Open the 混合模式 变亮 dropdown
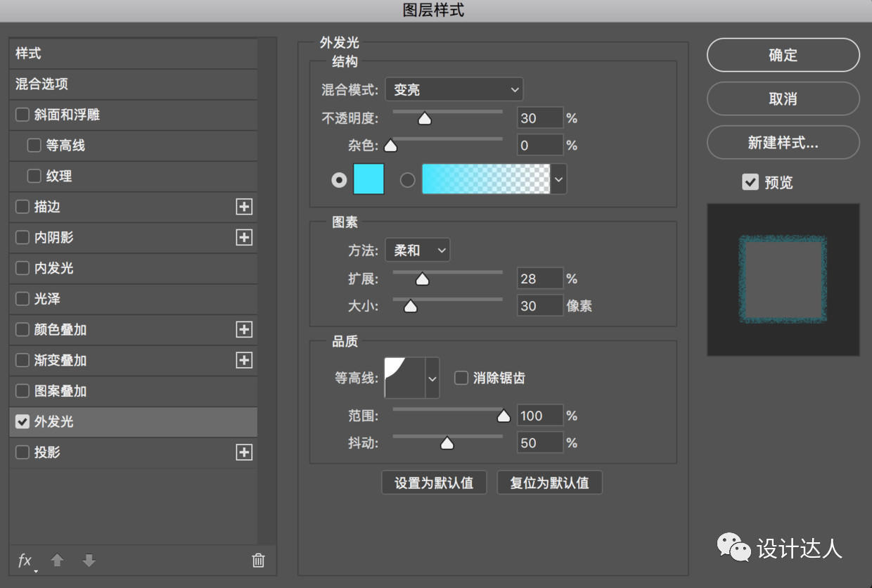 click(454, 90)
